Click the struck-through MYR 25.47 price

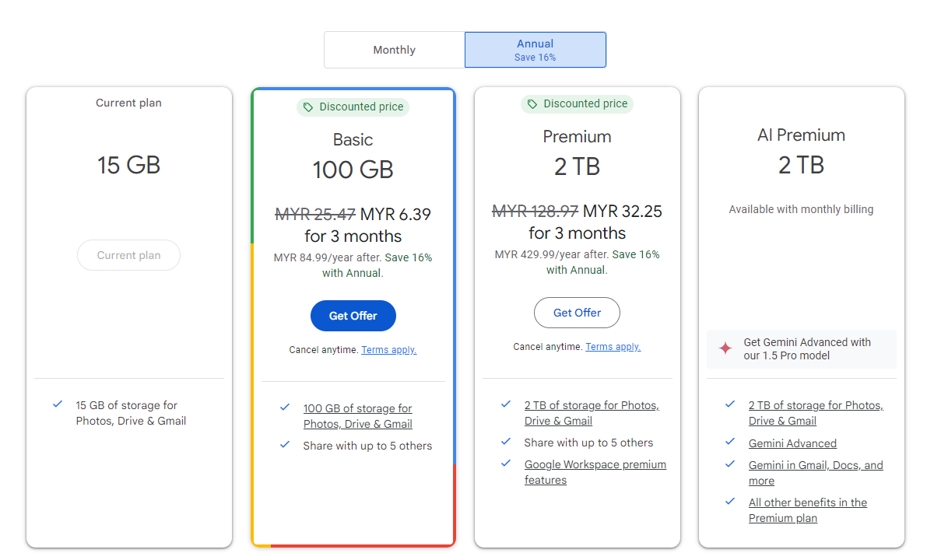(314, 214)
